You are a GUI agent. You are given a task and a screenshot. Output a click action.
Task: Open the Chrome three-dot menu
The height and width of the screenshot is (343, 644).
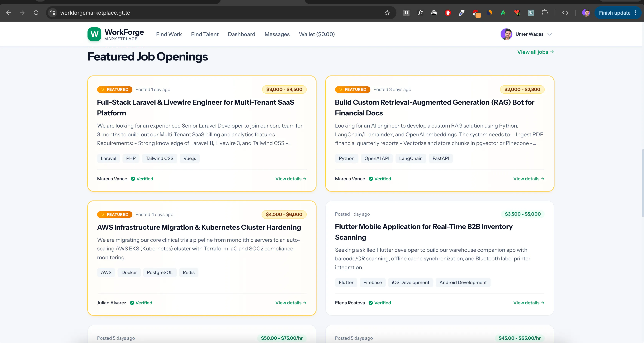coord(636,13)
